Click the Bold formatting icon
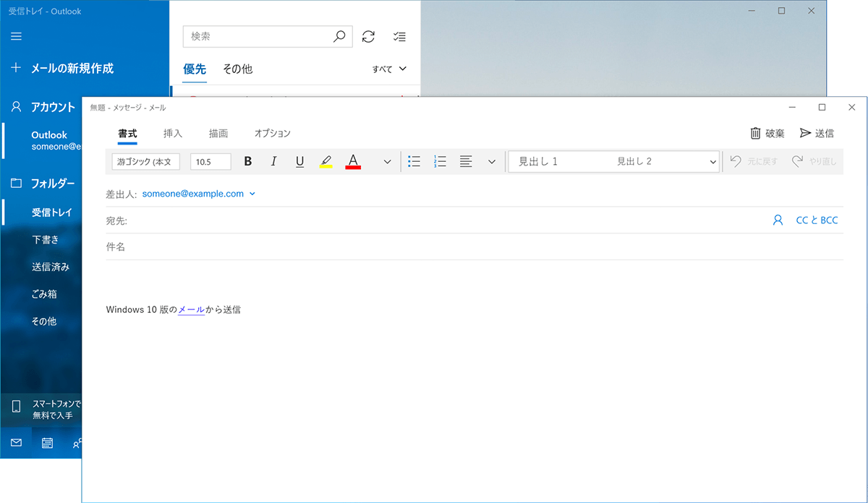The height and width of the screenshot is (503, 868). point(247,161)
